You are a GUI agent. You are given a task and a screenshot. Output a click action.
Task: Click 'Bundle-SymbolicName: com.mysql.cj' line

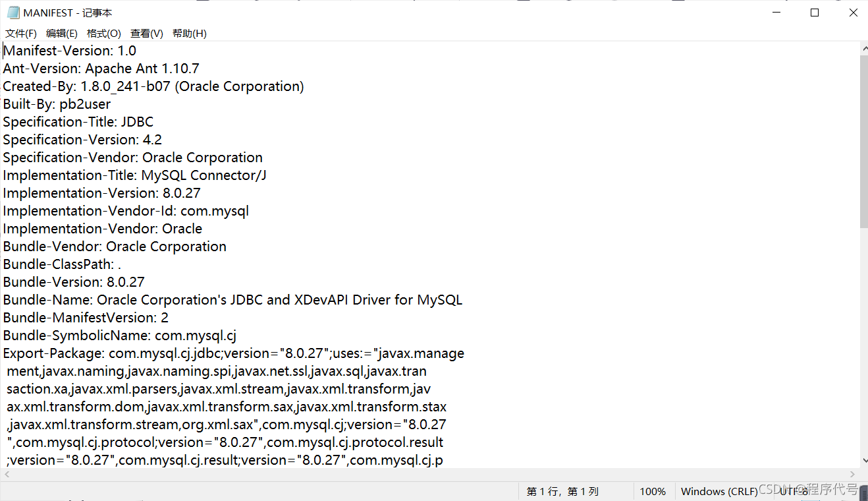pyautogui.click(x=120, y=336)
